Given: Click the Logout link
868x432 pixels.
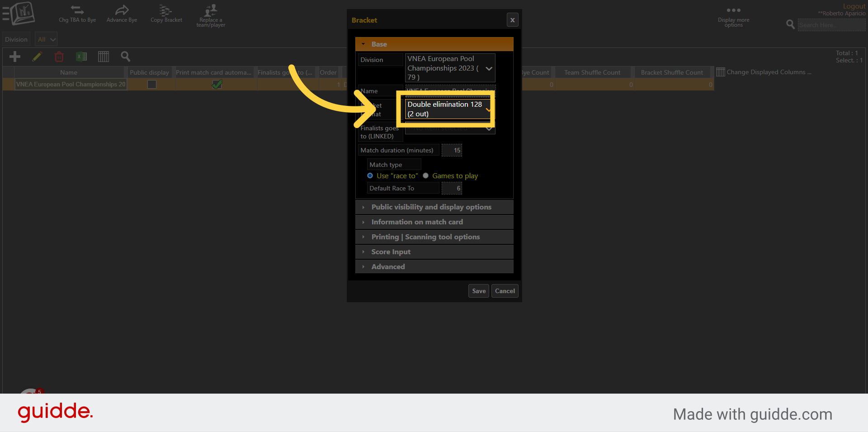Looking at the screenshot, I should [x=854, y=6].
